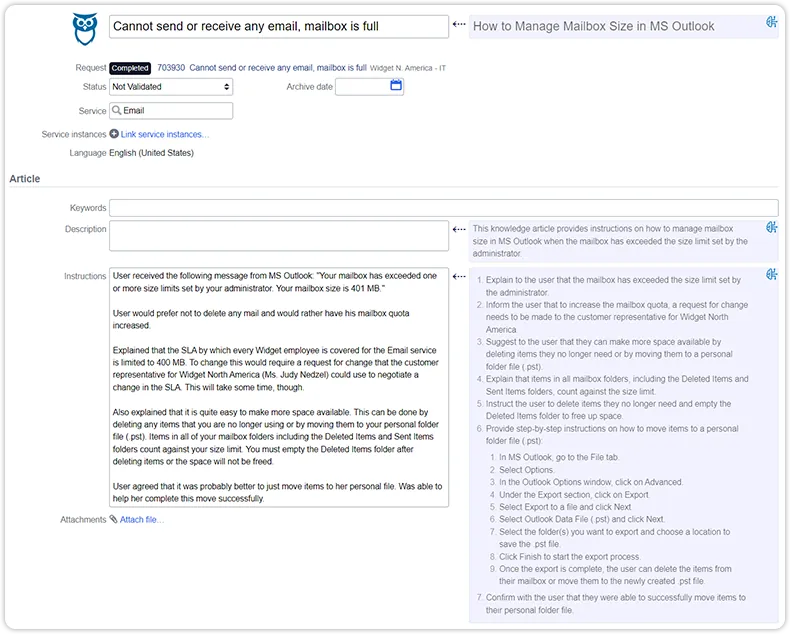The image size is (790, 634).
Task: Click step 'Select Export to a file and click Next'
Action: (x=565, y=507)
